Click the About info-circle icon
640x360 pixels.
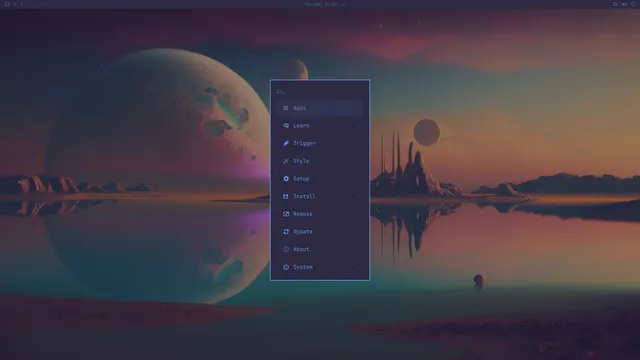click(286, 249)
